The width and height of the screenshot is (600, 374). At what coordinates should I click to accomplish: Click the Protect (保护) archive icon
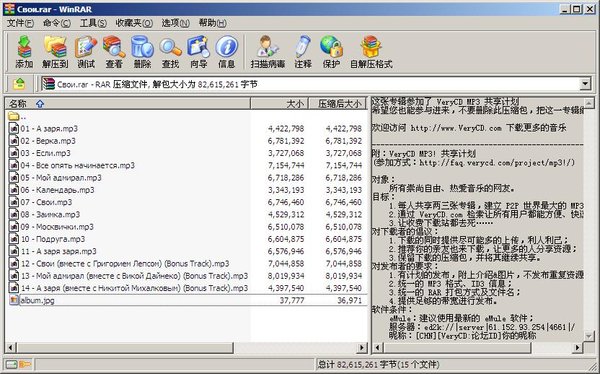(331, 52)
